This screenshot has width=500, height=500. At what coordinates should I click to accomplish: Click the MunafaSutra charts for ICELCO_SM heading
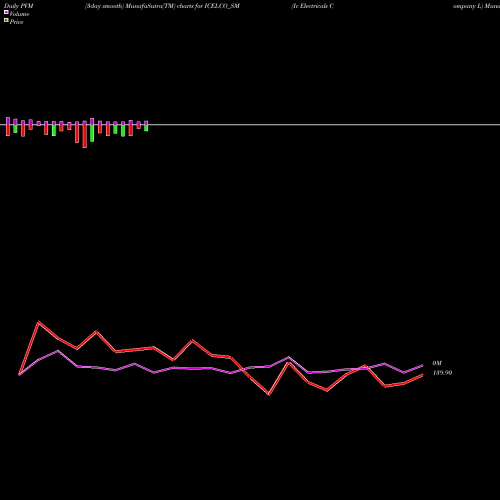click(162, 6)
